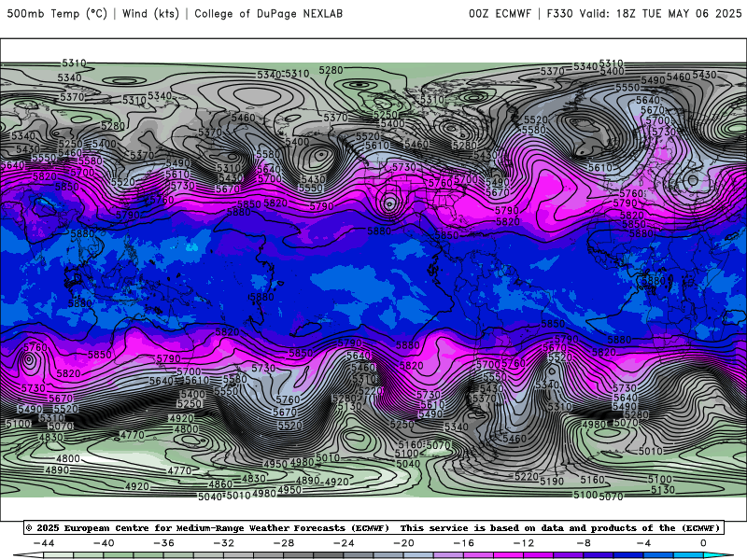Viewport: 747px width, 560px height.
Task: Click the 5190 contour label
Action: point(552,482)
